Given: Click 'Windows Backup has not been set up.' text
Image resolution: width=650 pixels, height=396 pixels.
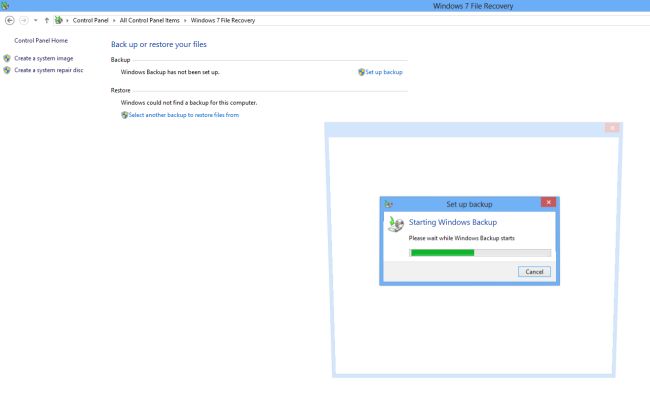Looking at the screenshot, I should point(170,72).
